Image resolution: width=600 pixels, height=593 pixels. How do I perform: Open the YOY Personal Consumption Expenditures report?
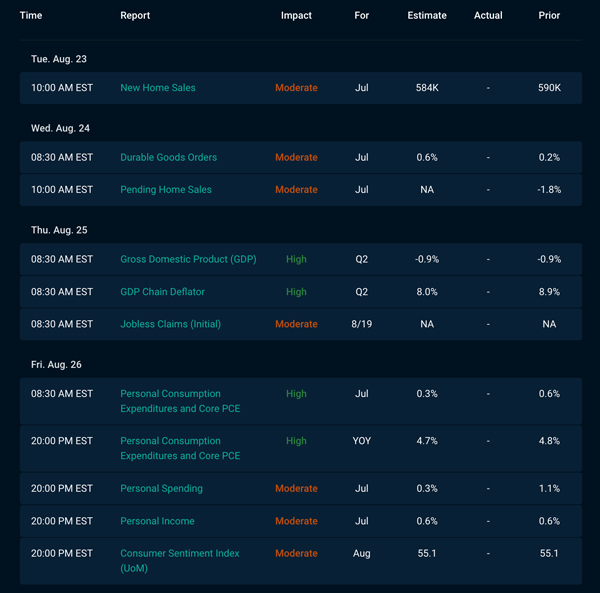click(x=180, y=448)
